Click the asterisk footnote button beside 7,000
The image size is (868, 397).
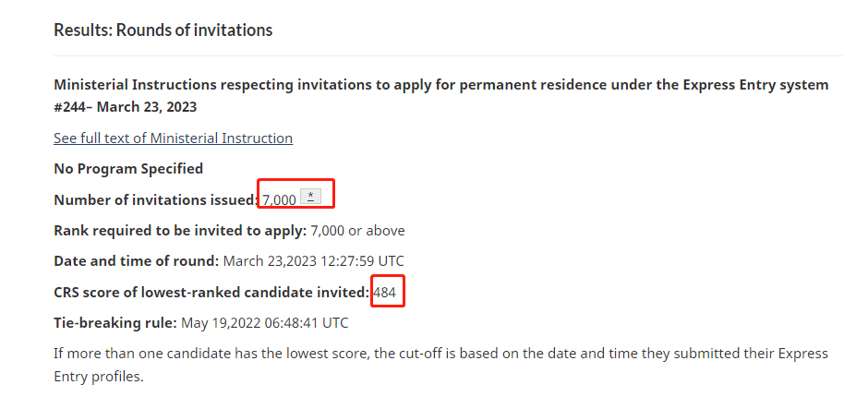click(310, 196)
